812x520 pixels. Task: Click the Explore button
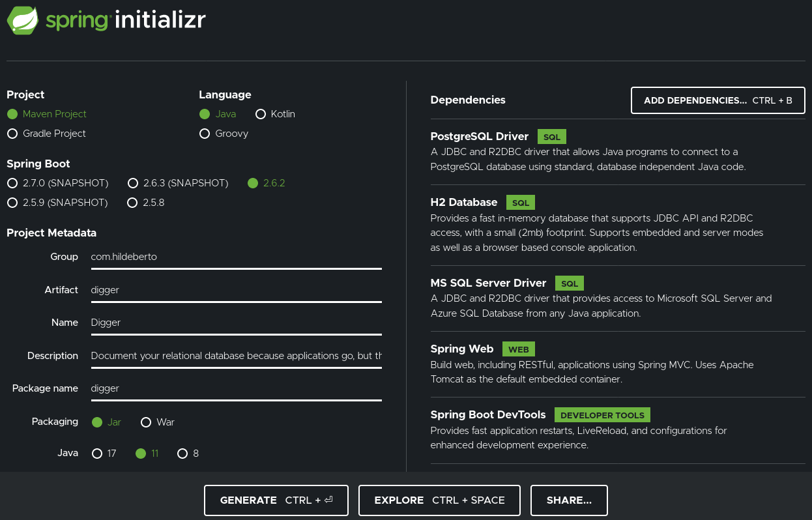(439, 500)
